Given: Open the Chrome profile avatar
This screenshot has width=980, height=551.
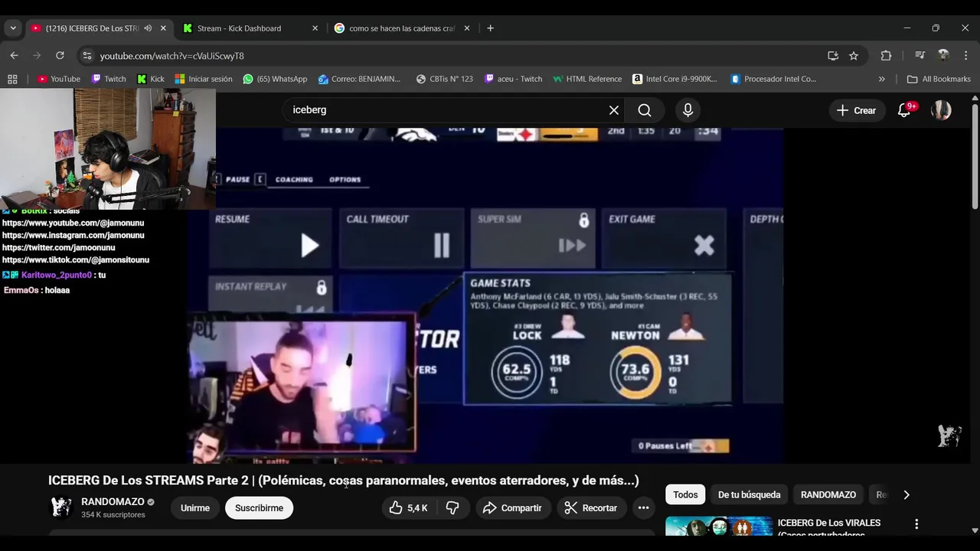Looking at the screenshot, I should click(943, 56).
